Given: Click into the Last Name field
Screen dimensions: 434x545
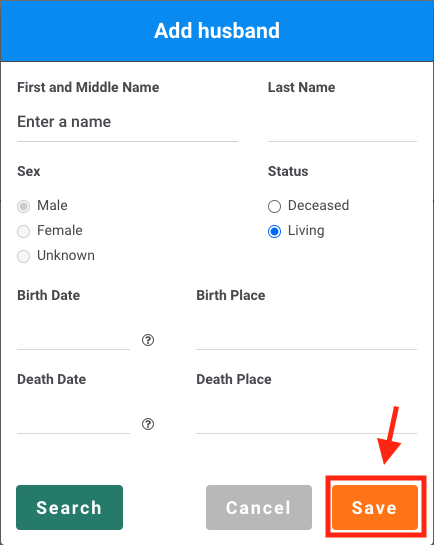Looking at the screenshot, I should tap(342, 122).
